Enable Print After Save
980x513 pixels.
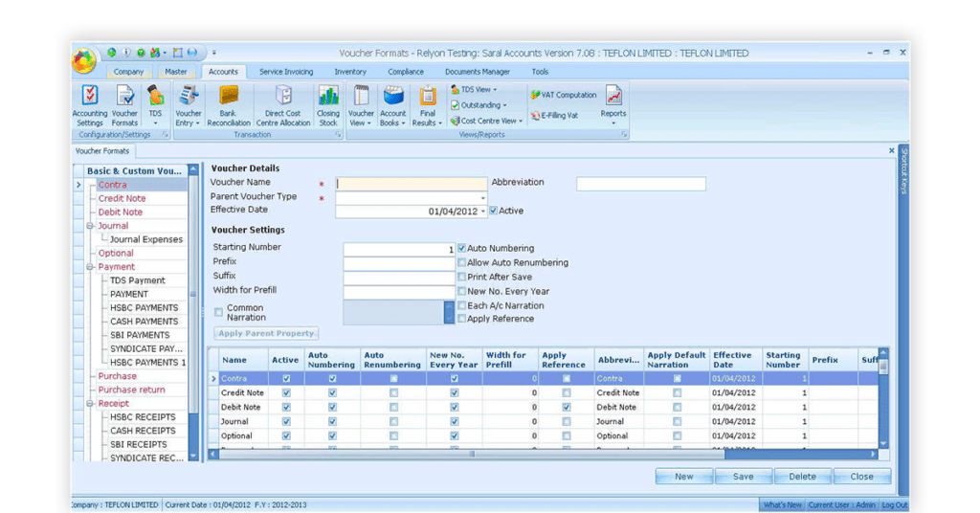462,277
